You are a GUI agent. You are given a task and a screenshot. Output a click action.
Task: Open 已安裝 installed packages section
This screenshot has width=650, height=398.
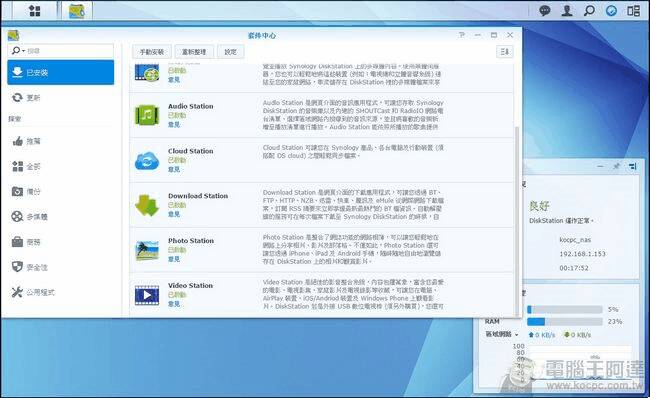tap(61, 72)
